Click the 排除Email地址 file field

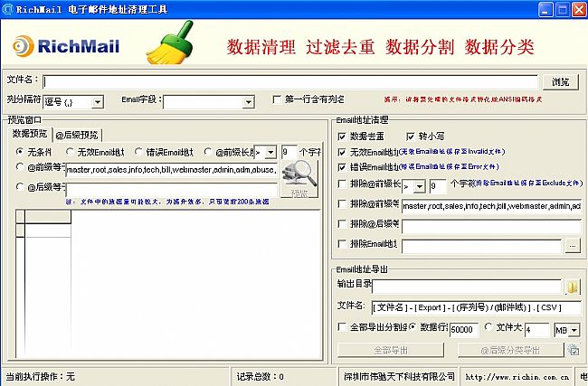coord(481,246)
